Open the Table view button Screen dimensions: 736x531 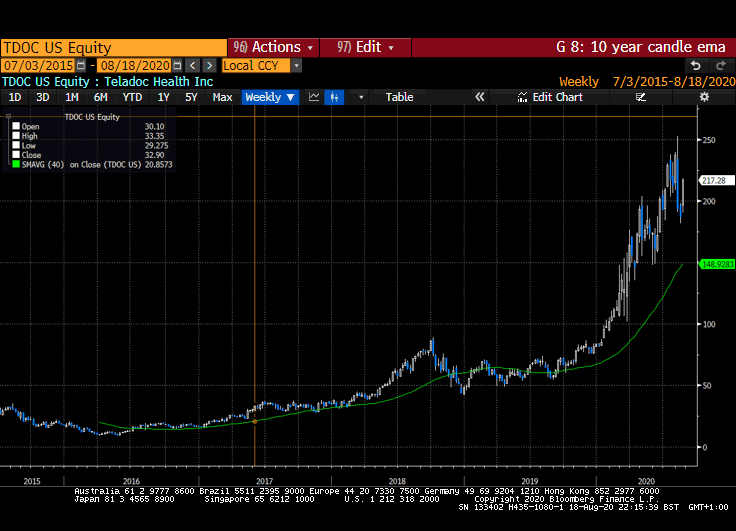point(399,97)
